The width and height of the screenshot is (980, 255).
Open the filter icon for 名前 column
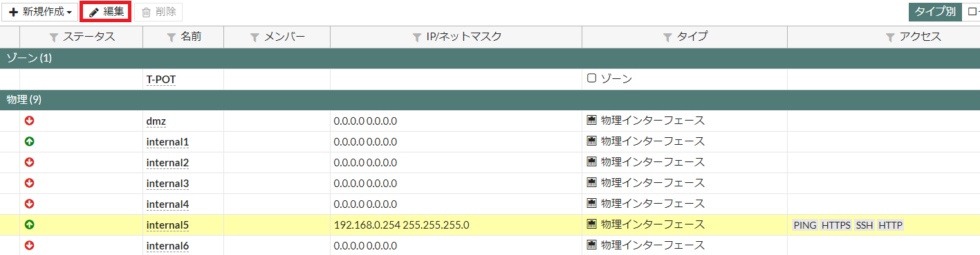click(x=172, y=37)
